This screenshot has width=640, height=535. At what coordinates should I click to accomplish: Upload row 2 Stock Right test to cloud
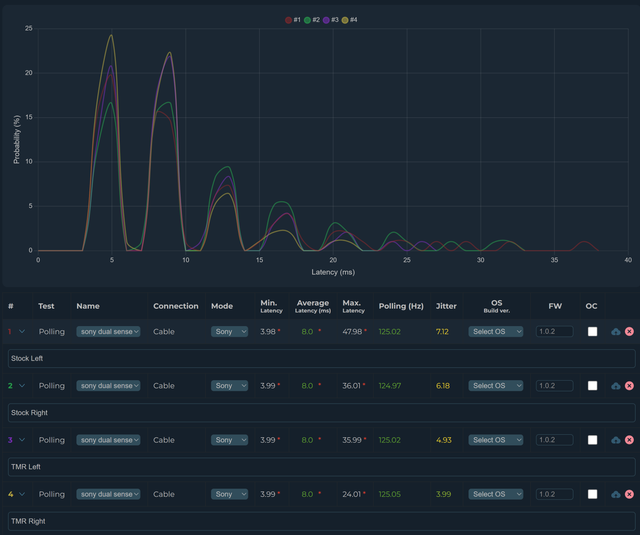(616, 386)
